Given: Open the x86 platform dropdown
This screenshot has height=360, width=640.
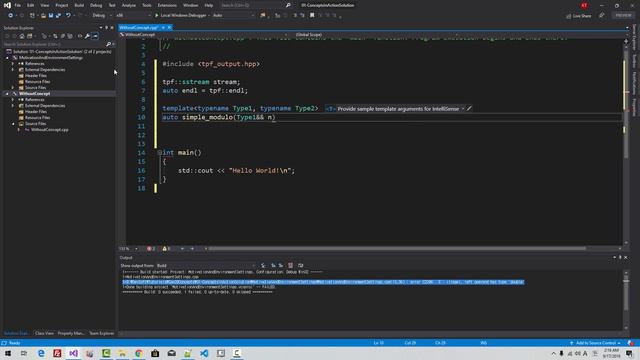Looking at the screenshot, I should [x=133, y=15].
